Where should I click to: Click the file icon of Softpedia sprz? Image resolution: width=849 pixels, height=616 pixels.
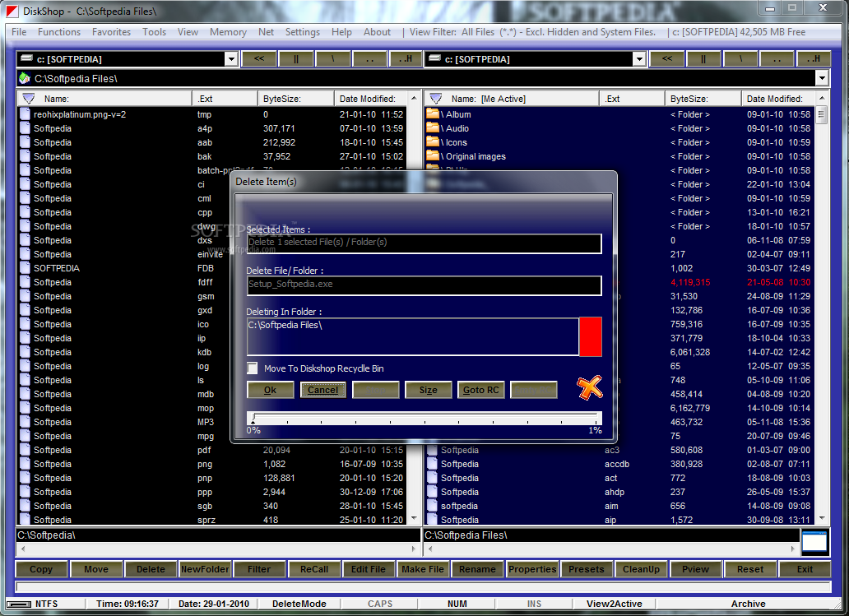pyautogui.click(x=25, y=520)
